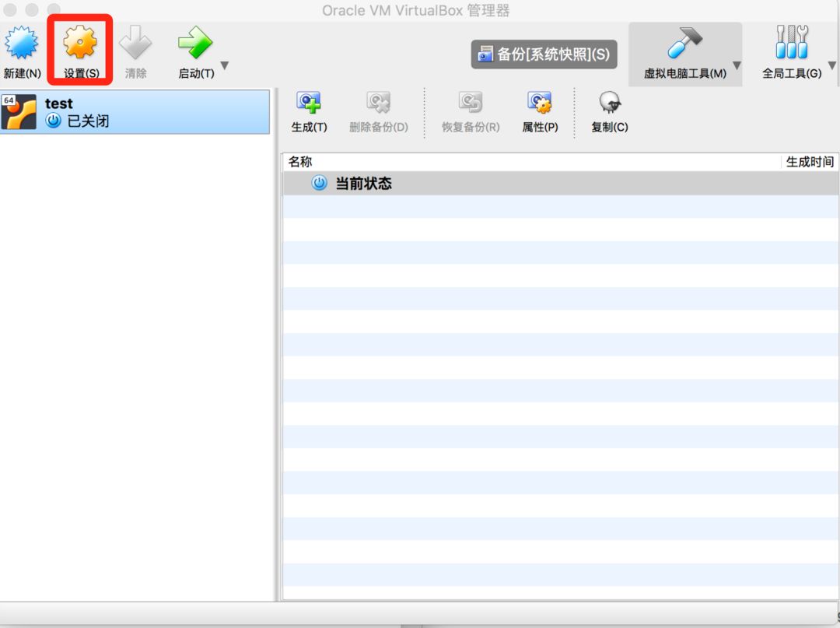Expand the 虚拟电脑工具(M) dropdown arrow
The image size is (840, 628).
tap(737, 65)
